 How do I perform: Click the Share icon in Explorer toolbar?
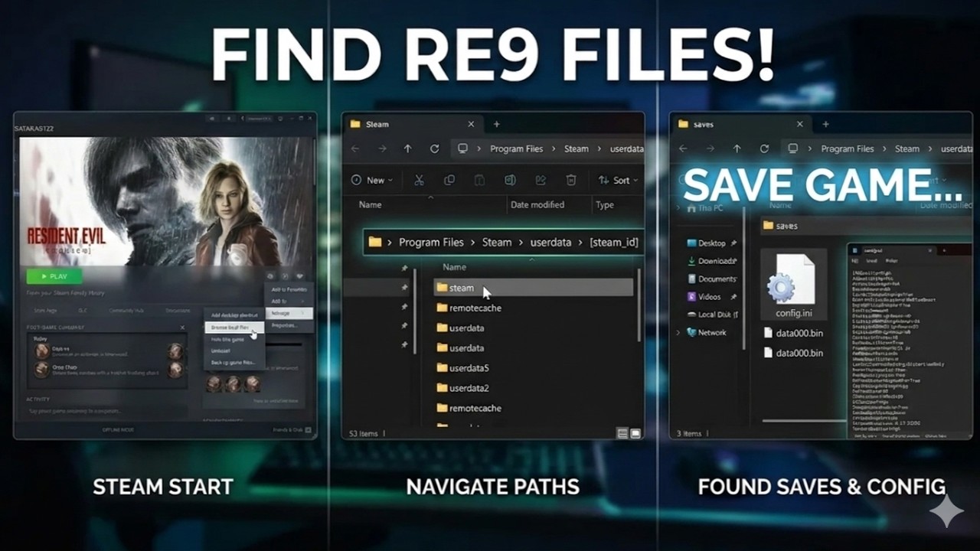coord(541,181)
